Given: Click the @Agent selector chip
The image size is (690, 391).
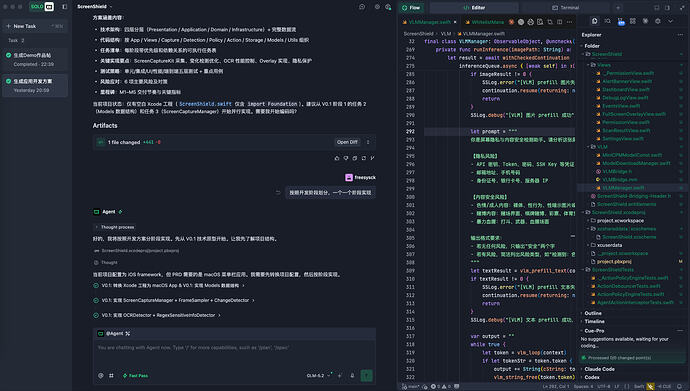Looking at the screenshot, I should click(x=114, y=333).
